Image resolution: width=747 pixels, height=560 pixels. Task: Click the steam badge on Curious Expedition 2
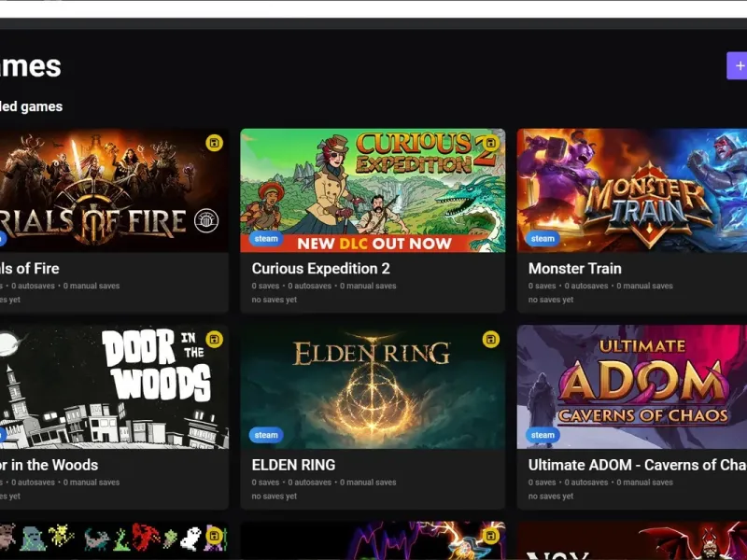point(266,239)
